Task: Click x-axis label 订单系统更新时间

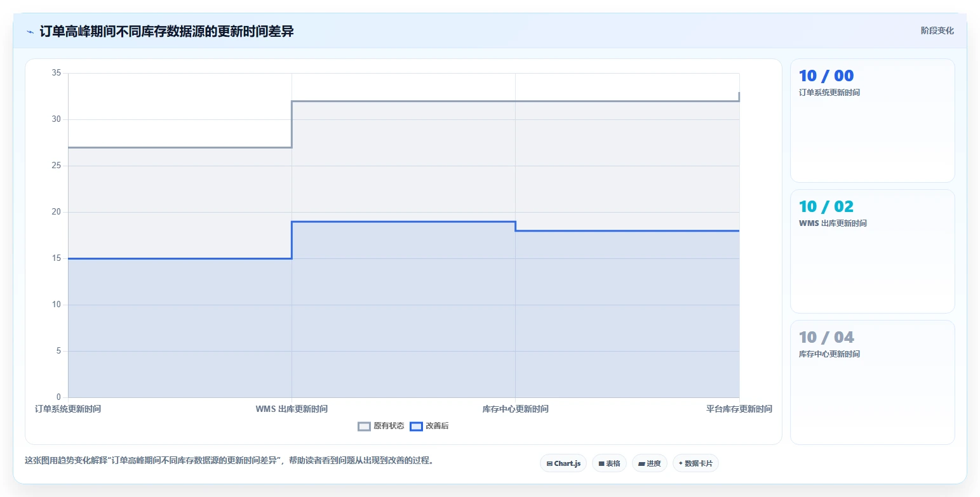Action: (x=68, y=409)
